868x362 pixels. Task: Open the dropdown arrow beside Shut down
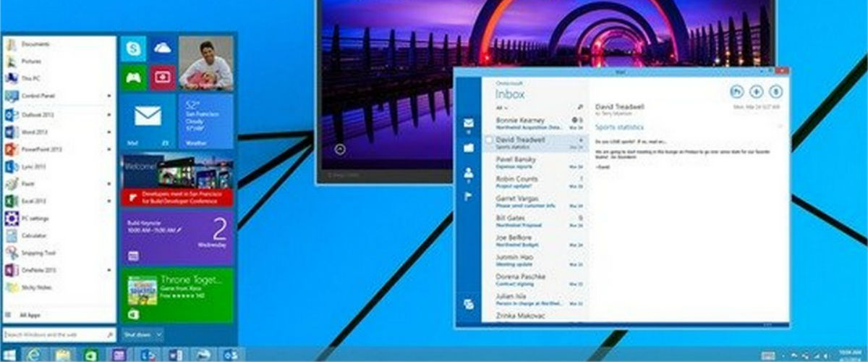(158, 334)
